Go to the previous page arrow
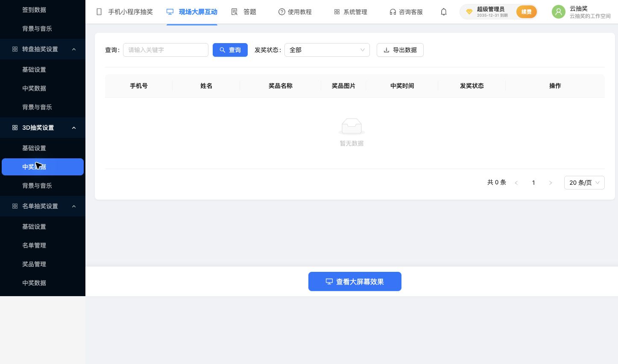This screenshot has height=364, width=618. (516, 183)
